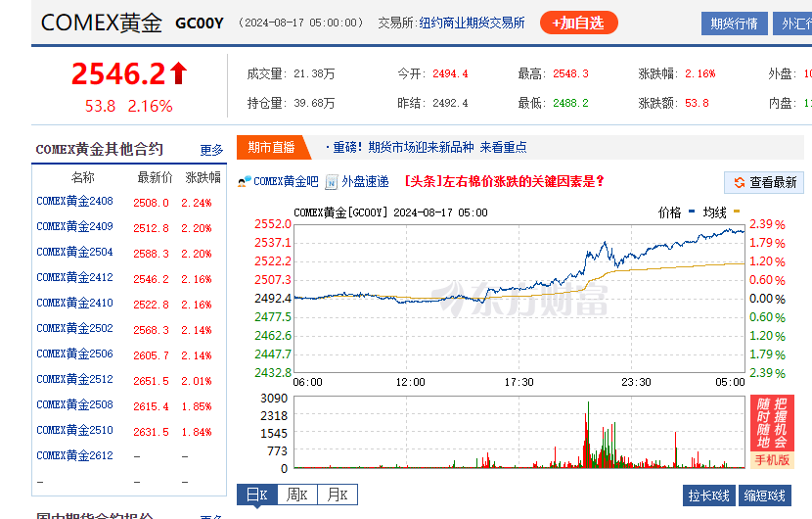Click the GC00Y ticker code
Viewport: 812px width, 519px height.
click(200, 24)
